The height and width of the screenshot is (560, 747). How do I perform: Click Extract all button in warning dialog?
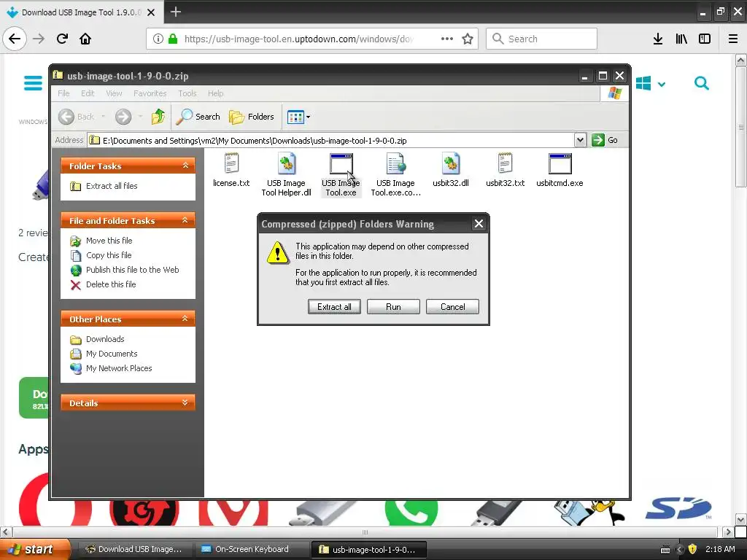click(334, 307)
